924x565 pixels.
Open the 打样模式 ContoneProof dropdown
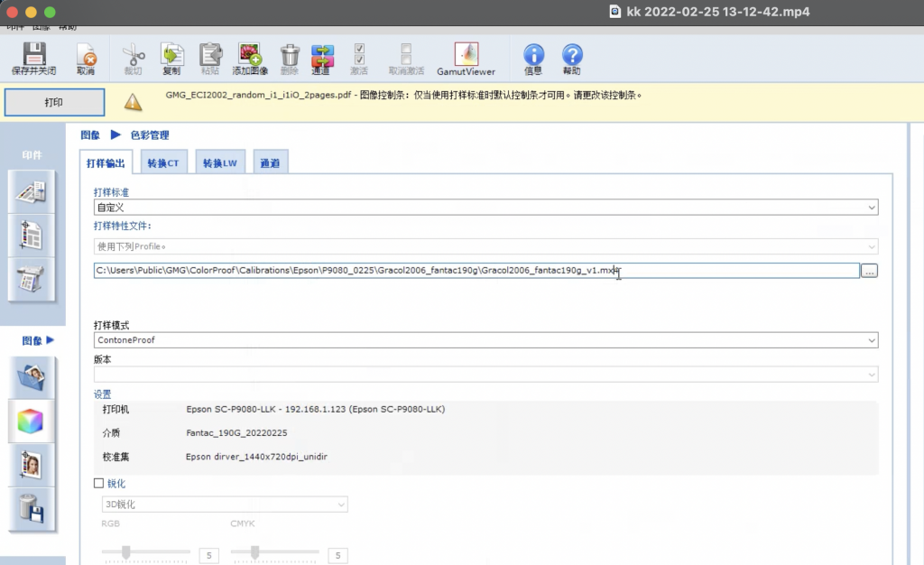point(485,340)
